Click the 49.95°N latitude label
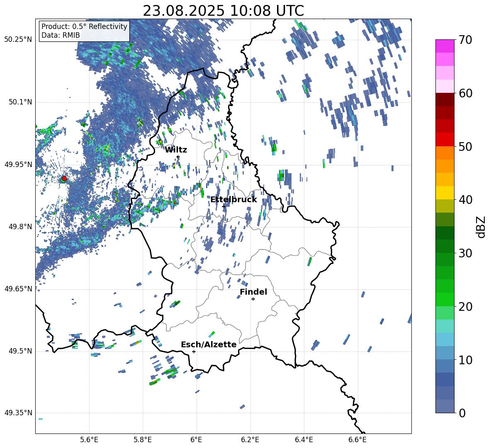This screenshot has height=448, width=491. (18, 165)
